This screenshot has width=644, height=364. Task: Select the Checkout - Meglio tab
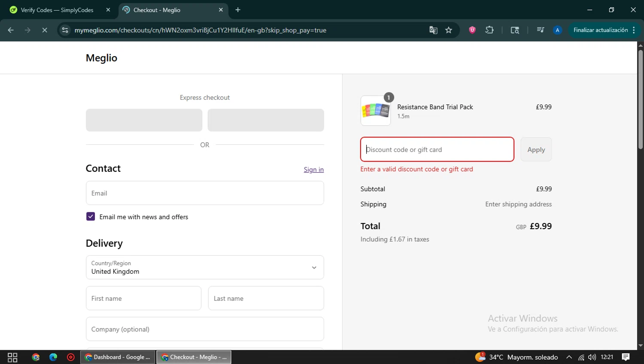coord(173,10)
